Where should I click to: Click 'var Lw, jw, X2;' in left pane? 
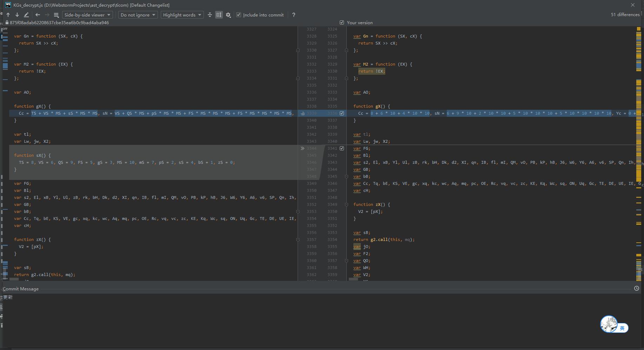click(32, 141)
